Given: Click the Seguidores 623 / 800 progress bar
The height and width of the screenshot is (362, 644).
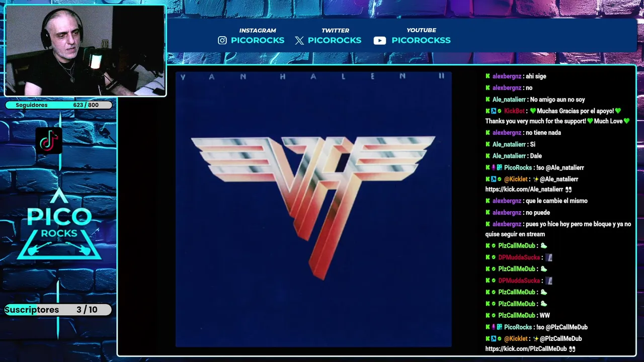Looking at the screenshot, I should pyautogui.click(x=58, y=105).
